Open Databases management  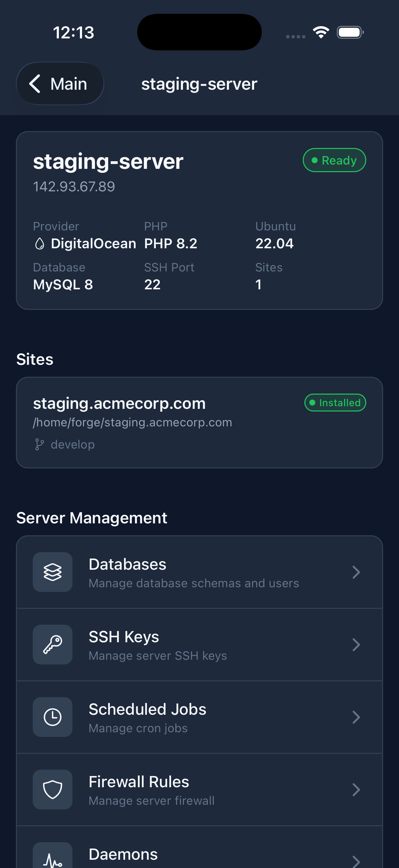click(x=199, y=572)
